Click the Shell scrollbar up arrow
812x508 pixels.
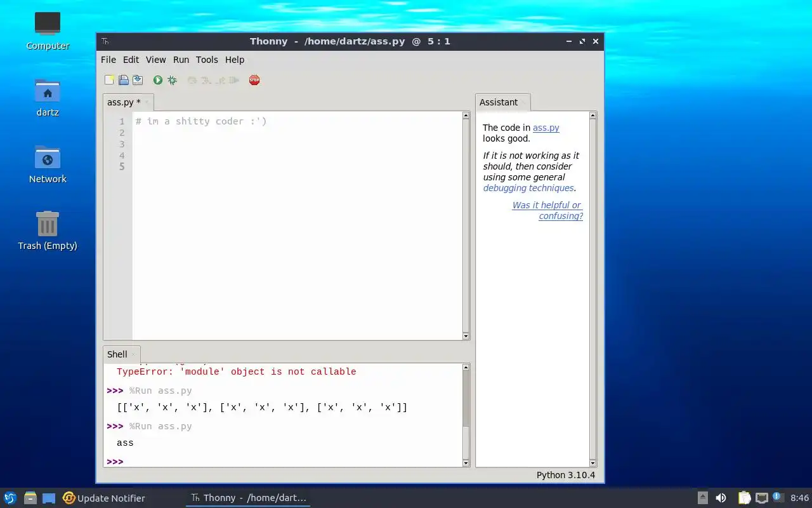pos(466,367)
